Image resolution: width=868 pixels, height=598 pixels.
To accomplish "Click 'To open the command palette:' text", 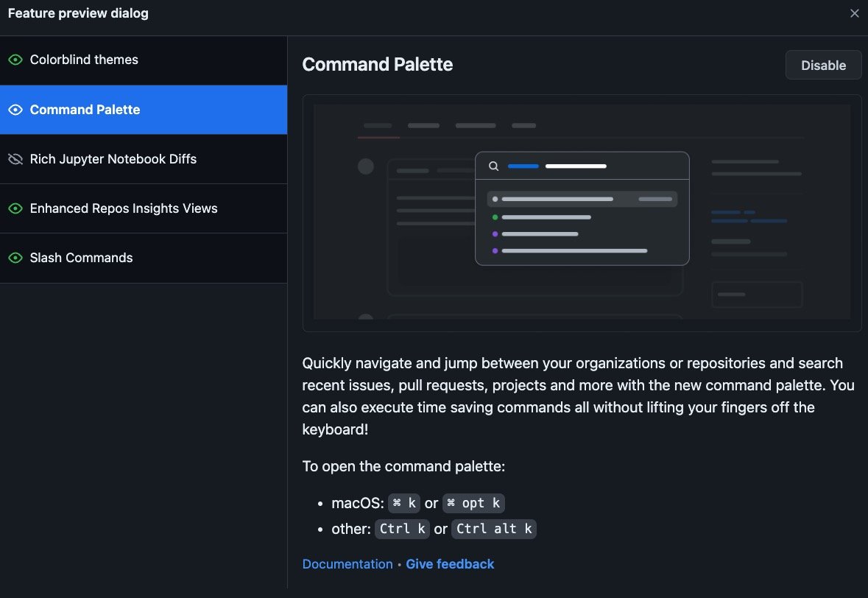I will click(403, 466).
